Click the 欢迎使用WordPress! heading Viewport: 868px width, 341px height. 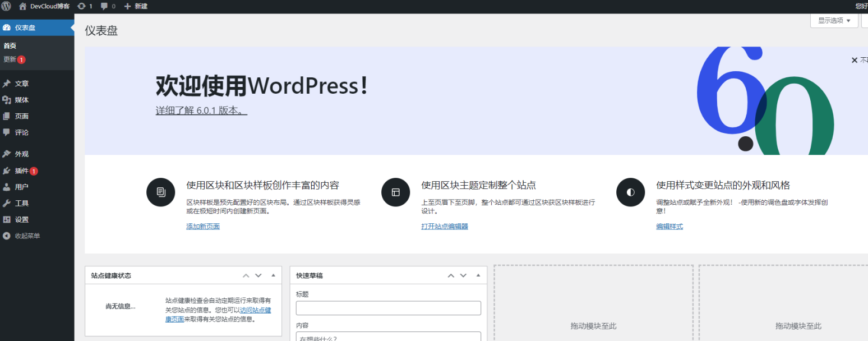pyautogui.click(x=262, y=86)
